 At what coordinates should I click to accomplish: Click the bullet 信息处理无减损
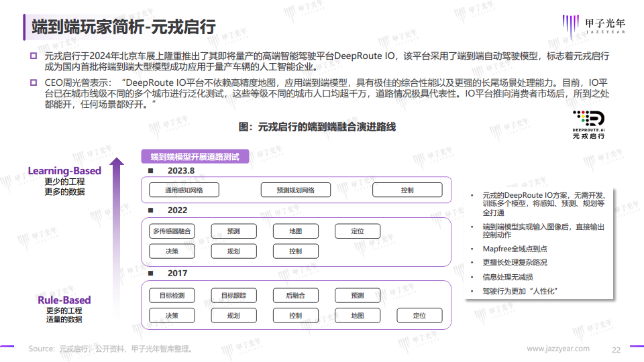click(x=508, y=277)
